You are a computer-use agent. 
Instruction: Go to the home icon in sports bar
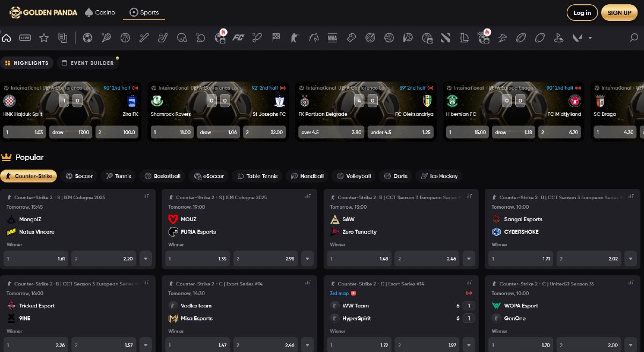click(x=6, y=38)
